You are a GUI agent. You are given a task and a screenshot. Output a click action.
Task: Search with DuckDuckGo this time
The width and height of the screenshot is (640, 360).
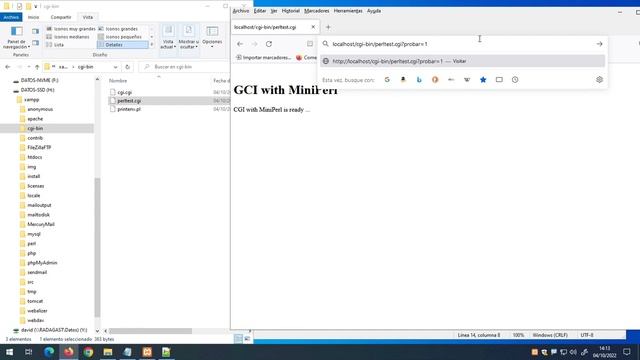tap(435, 80)
